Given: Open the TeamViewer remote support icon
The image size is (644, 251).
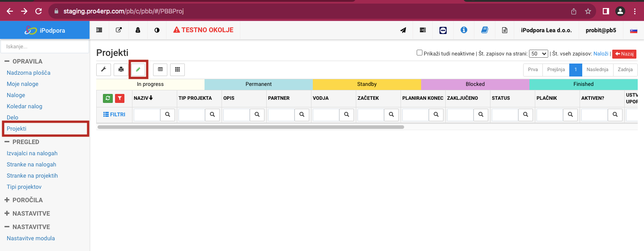Looking at the screenshot, I should [443, 30].
